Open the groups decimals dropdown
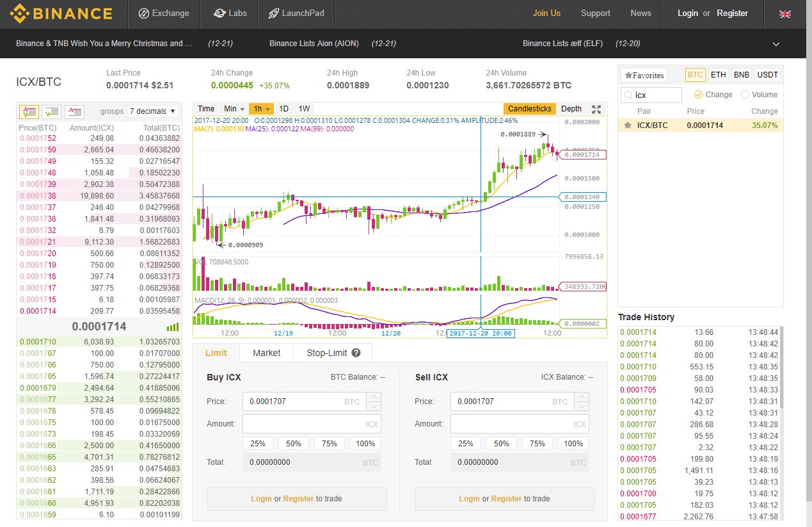Image resolution: width=812 pixels, height=527 pixels. click(154, 111)
